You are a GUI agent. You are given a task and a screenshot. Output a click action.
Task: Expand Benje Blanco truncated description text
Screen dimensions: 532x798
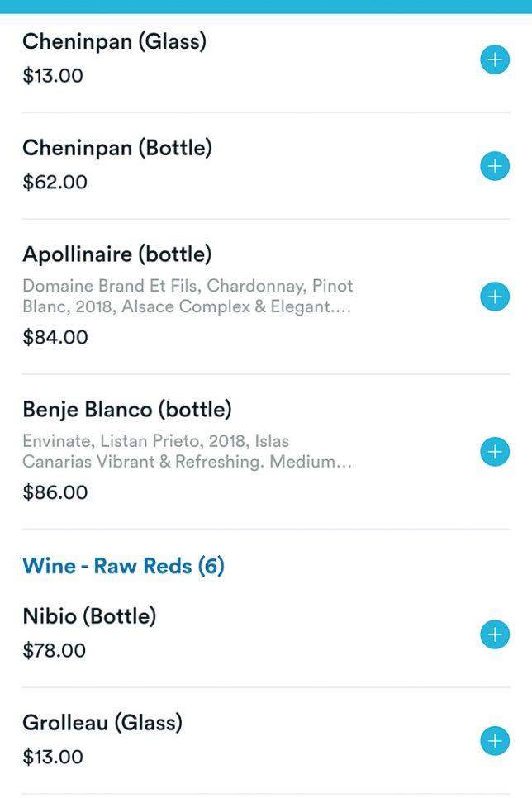(188, 452)
